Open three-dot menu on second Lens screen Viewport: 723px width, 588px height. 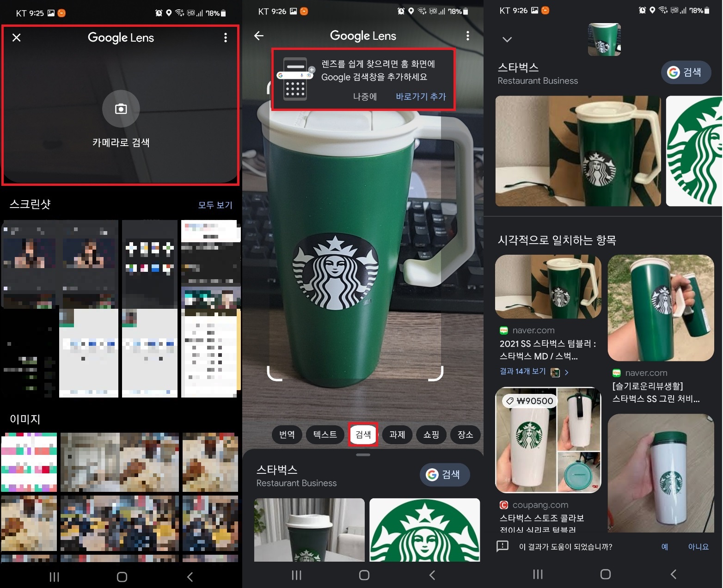point(468,36)
